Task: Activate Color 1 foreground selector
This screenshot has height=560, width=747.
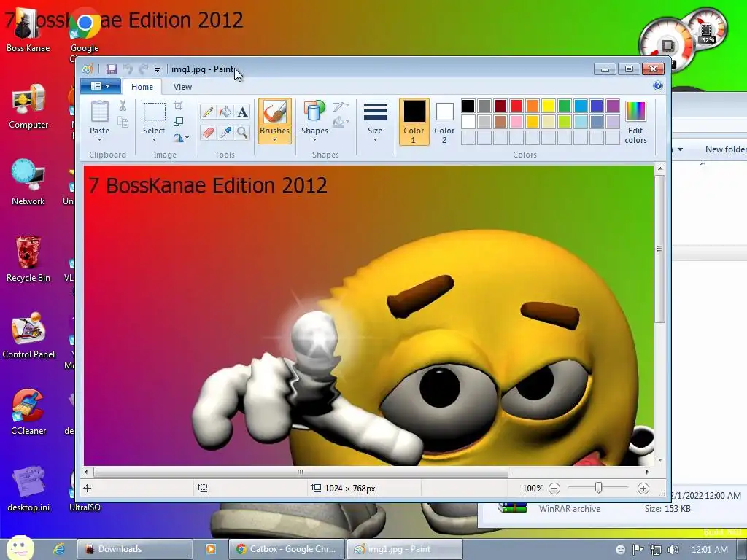Action: pyautogui.click(x=414, y=122)
